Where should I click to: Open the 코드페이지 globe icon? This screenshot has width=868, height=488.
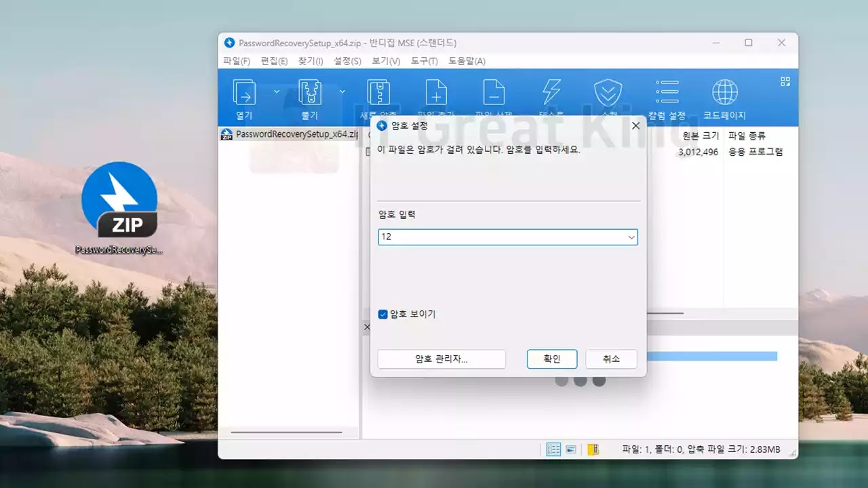coord(725,92)
